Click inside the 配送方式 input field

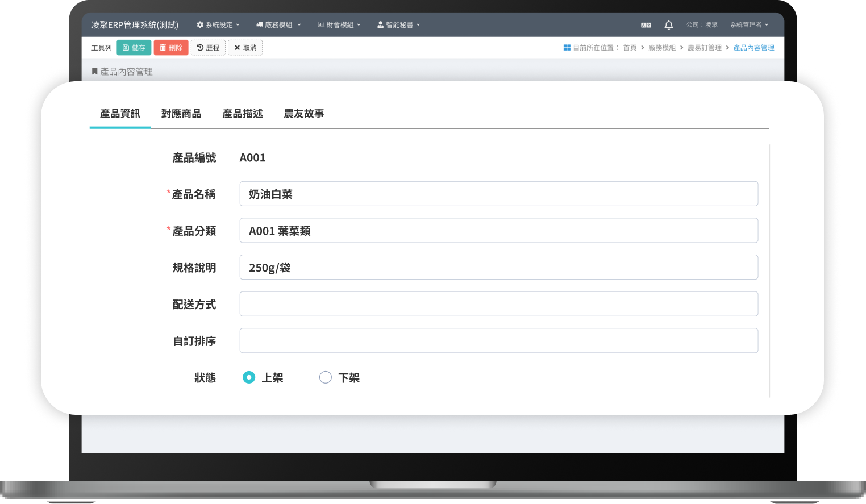click(x=499, y=303)
